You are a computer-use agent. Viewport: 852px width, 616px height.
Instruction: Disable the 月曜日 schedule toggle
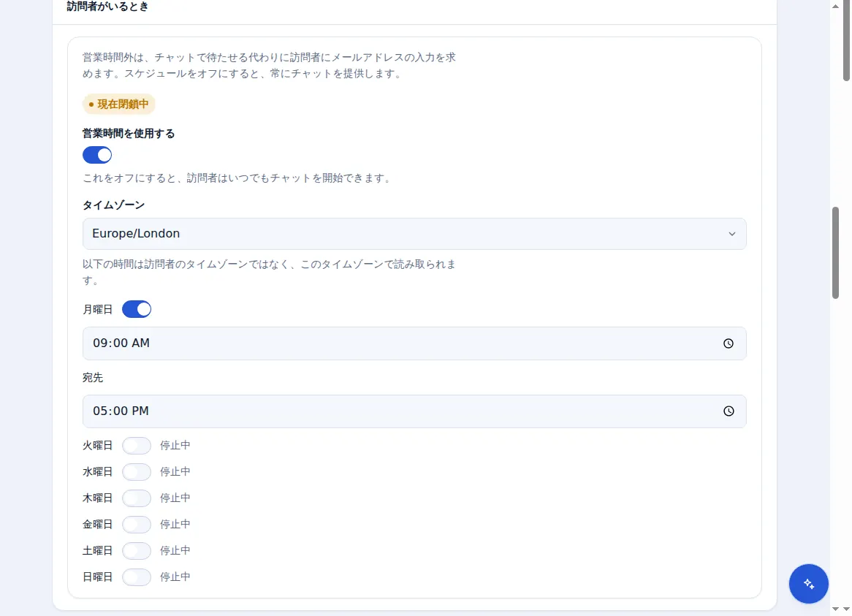(137, 310)
